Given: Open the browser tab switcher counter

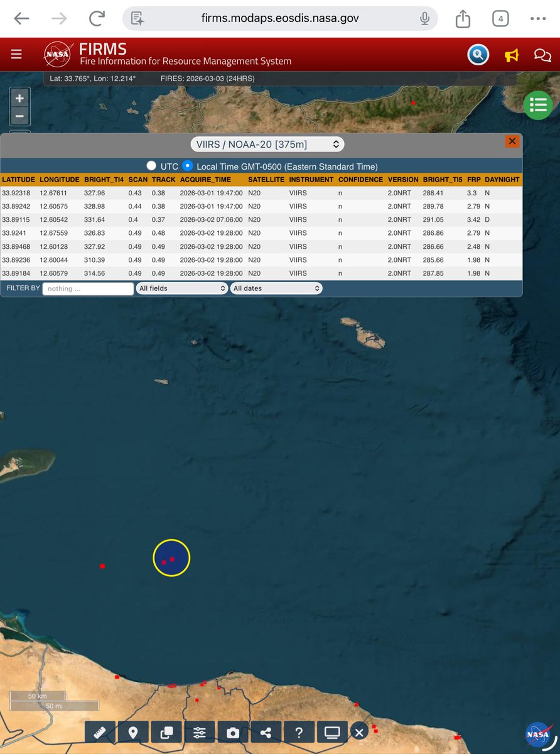Looking at the screenshot, I should click(500, 19).
